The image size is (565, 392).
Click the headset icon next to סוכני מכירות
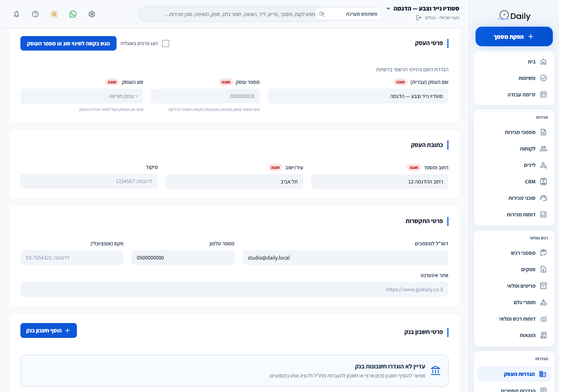[x=543, y=198]
